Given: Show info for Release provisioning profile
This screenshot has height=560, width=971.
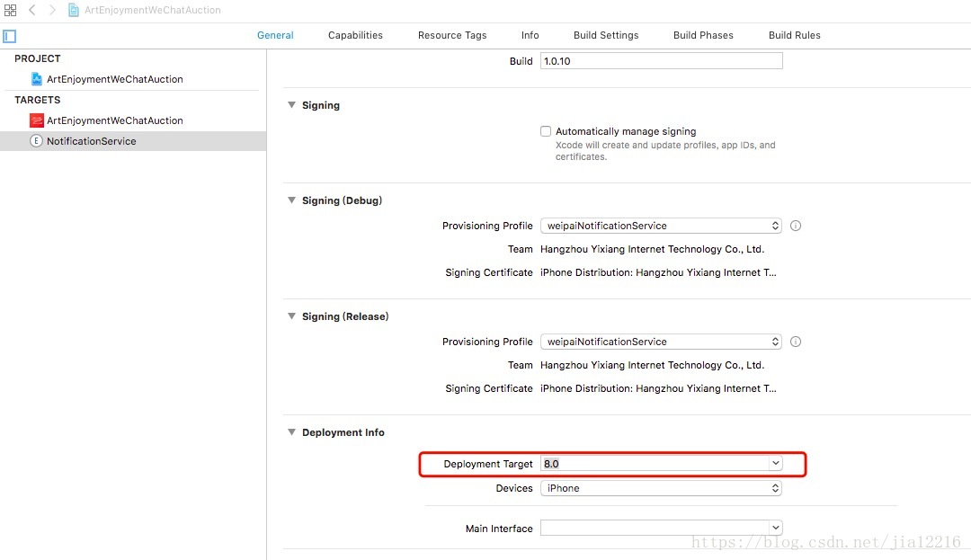Looking at the screenshot, I should tap(796, 342).
